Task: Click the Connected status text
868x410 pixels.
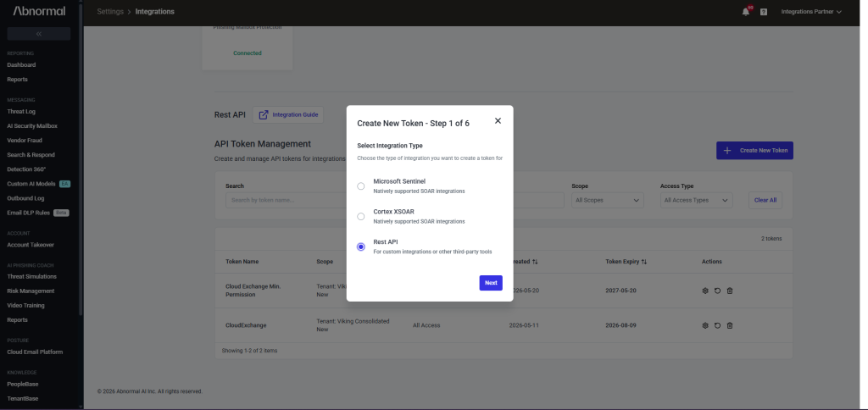Action: click(x=247, y=53)
